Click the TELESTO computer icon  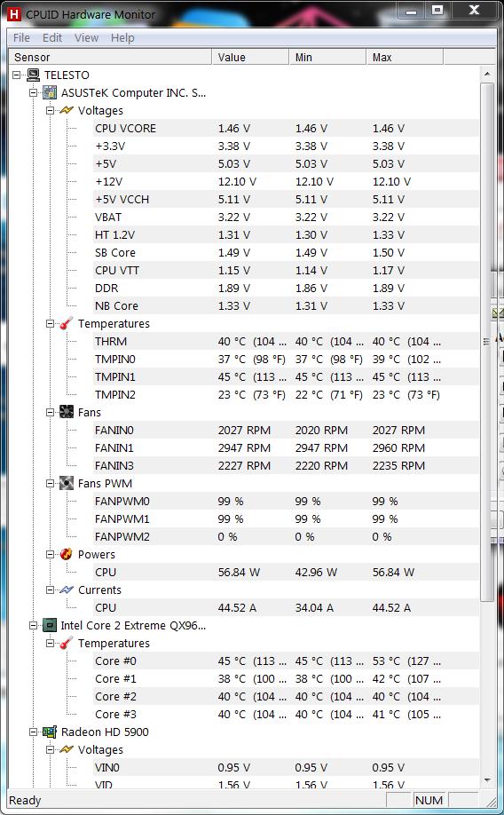33,75
